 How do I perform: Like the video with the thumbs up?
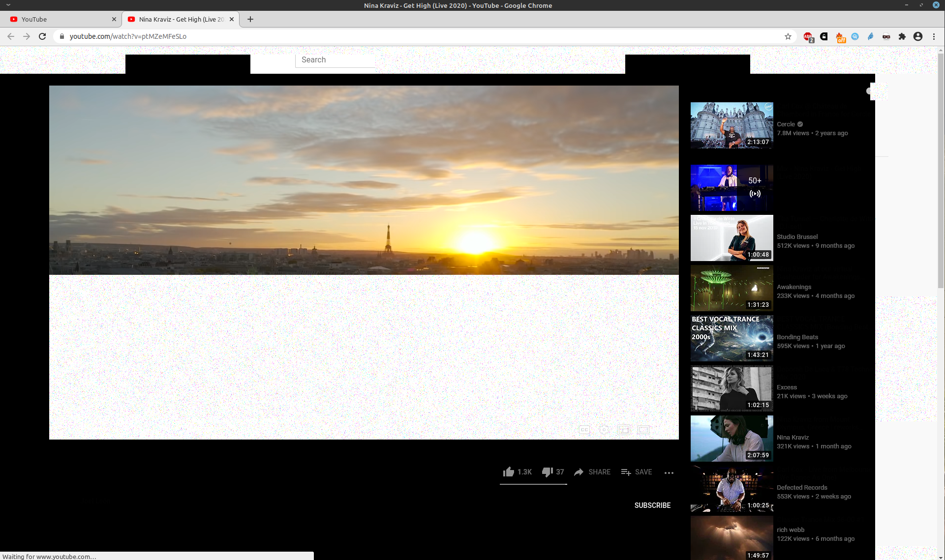(509, 472)
